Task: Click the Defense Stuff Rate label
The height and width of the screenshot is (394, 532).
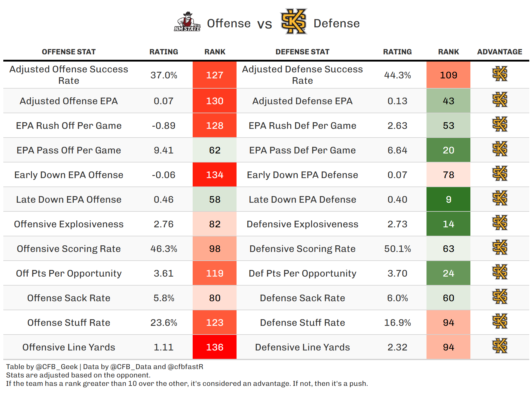Action: click(x=302, y=323)
